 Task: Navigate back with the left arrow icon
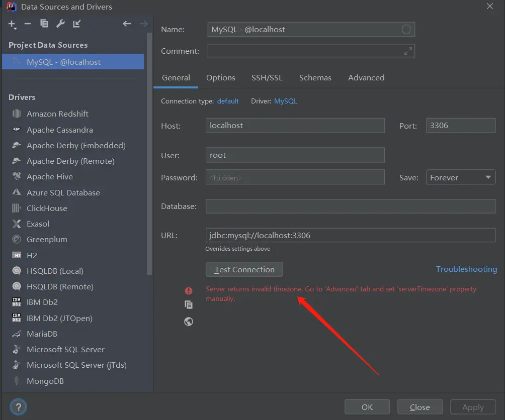coord(127,24)
